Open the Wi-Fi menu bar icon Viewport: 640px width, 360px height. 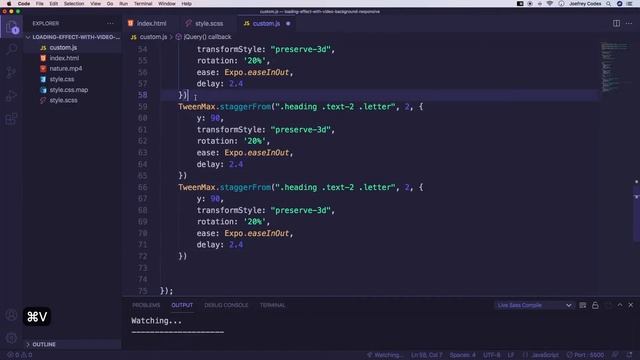coord(550,4)
